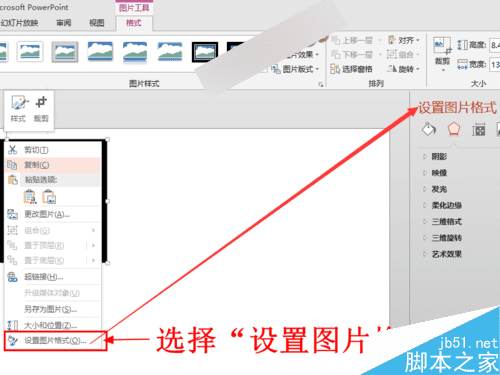The width and height of the screenshot is (500, 375).
Task: Open the Fill & Line paint bucket tab
Action: coord(429,129)
